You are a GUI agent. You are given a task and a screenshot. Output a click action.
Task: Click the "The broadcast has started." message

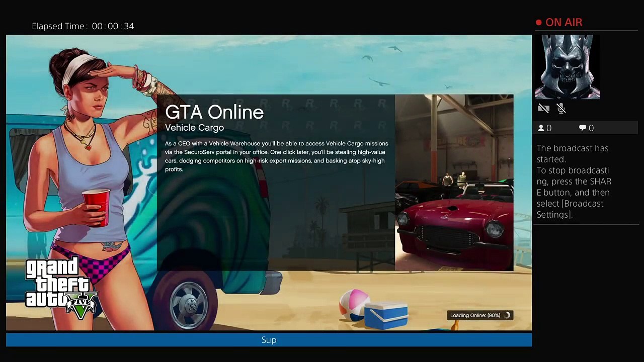pyautogui.click(x=573, y=154)
